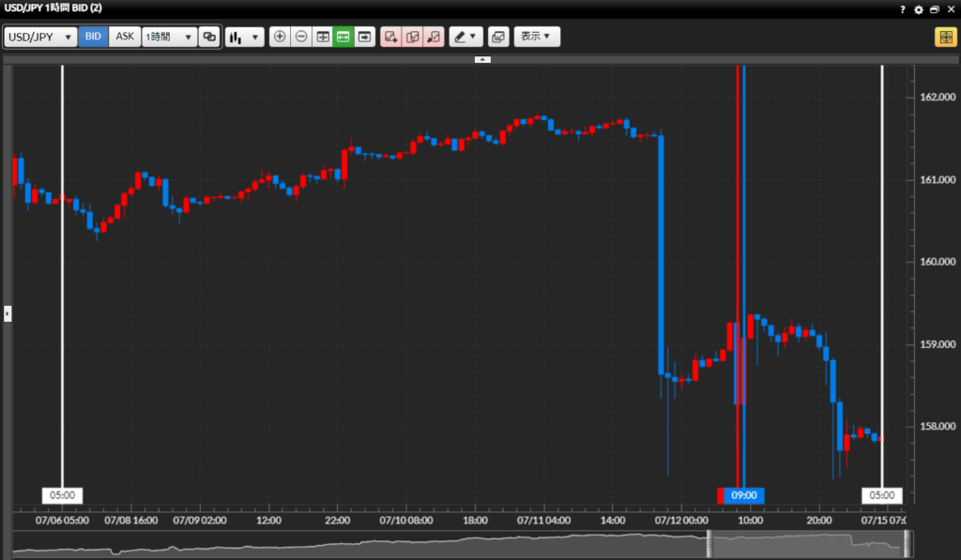Image resolution: width=961 pixels, height=560 pixels.
Task: Toggle the yellow crosshair cursor button
Action: coord(944,38)
